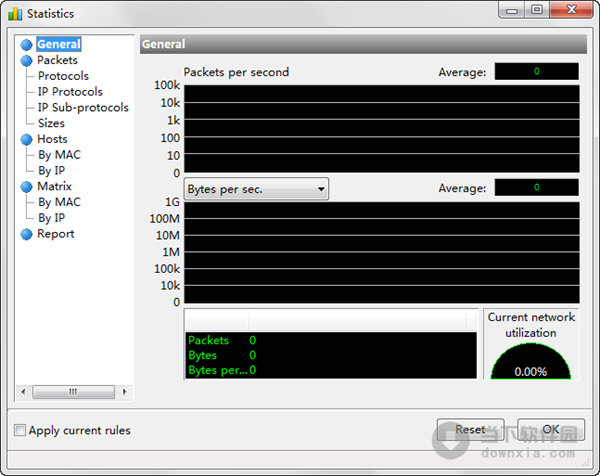This screenshot has height=476, width=600.
Task: Select By MAC under Hosts
Action: pyautogui.click(x=59, y=155)
